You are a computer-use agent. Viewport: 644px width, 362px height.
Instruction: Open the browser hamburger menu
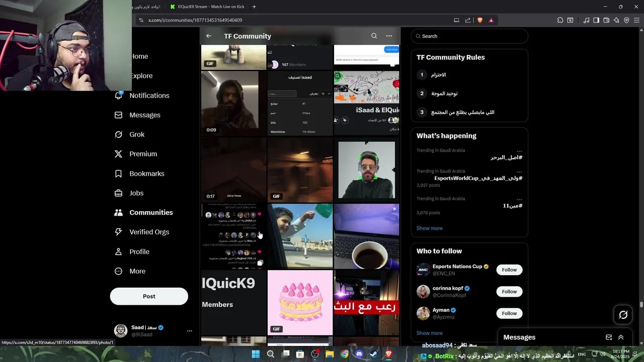point(636,20)
